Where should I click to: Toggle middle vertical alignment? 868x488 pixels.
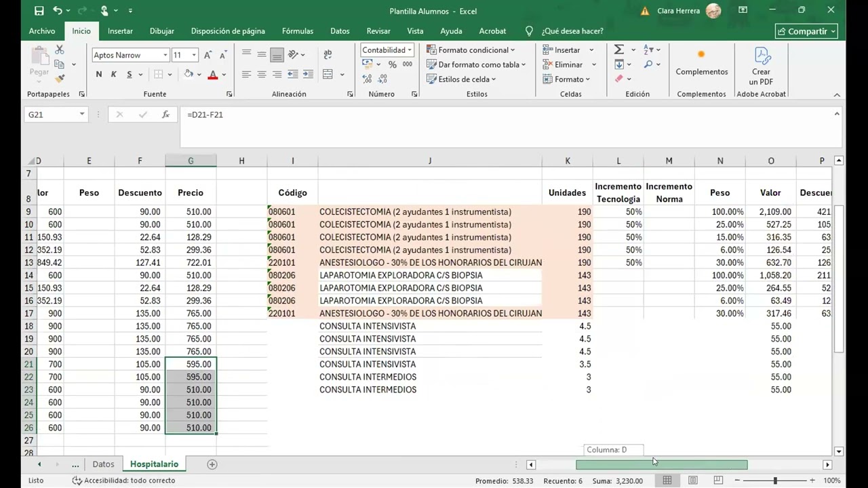[x=262, y=55]
